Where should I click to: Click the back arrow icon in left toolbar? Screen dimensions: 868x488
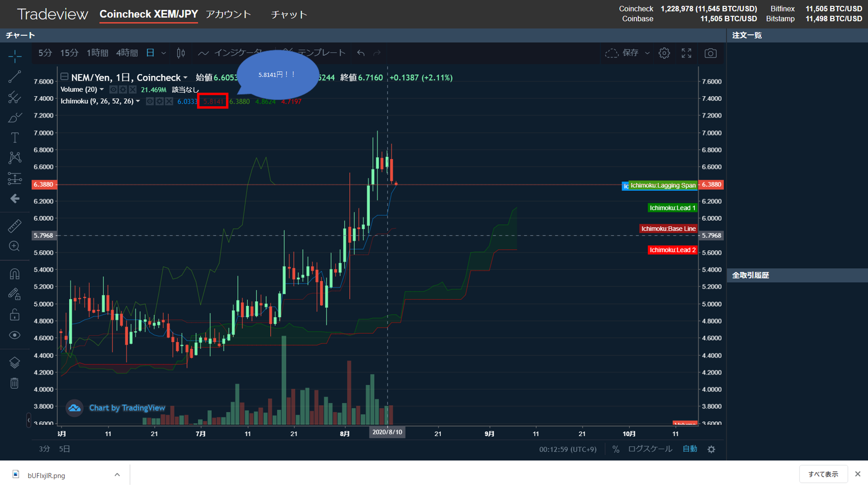tap(15, 199)
